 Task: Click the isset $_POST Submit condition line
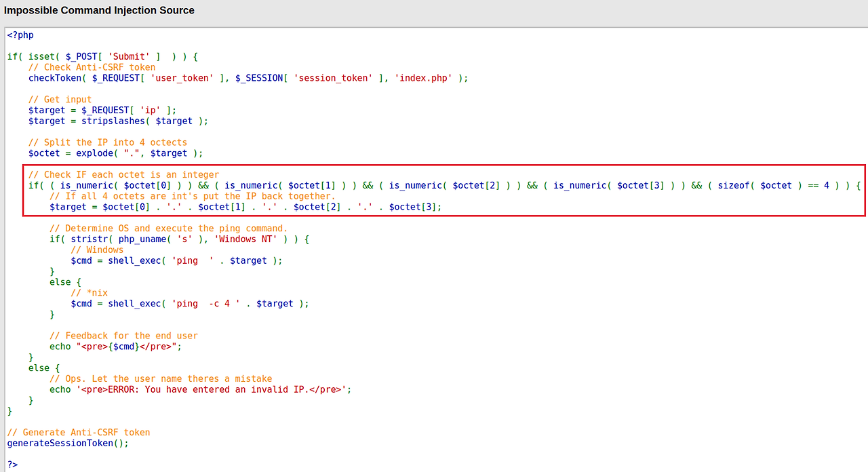tap(102, 57)
